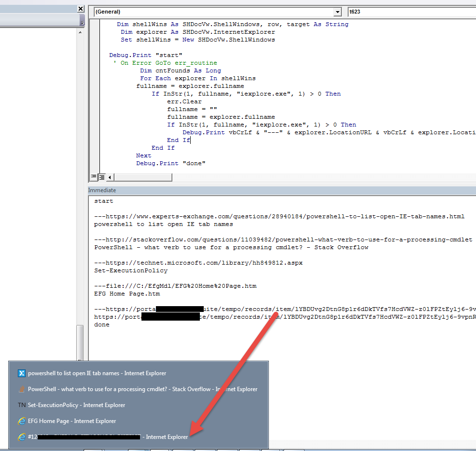Click the left arrow of the horizontal scrollbar
Screen dimensions: 476x451
click(109, 177)
